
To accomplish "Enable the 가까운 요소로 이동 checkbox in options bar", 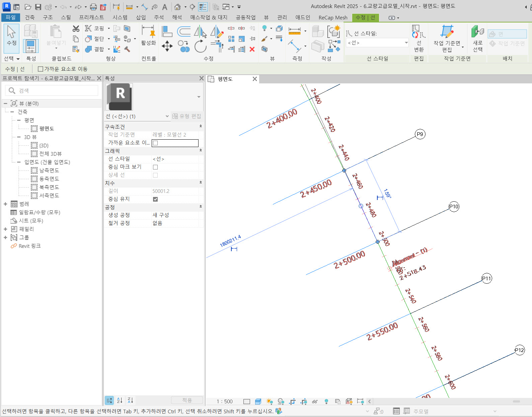I will tap(41, 69).
